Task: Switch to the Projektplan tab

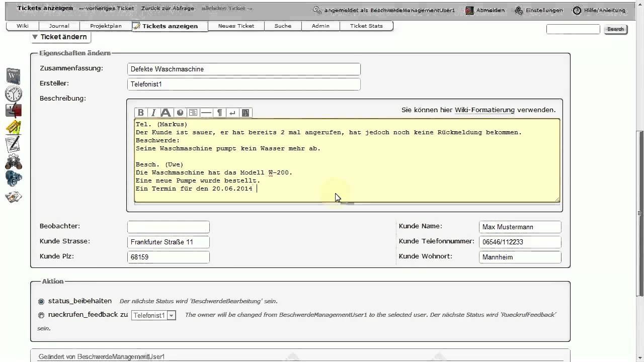Action: coord(106,26)
